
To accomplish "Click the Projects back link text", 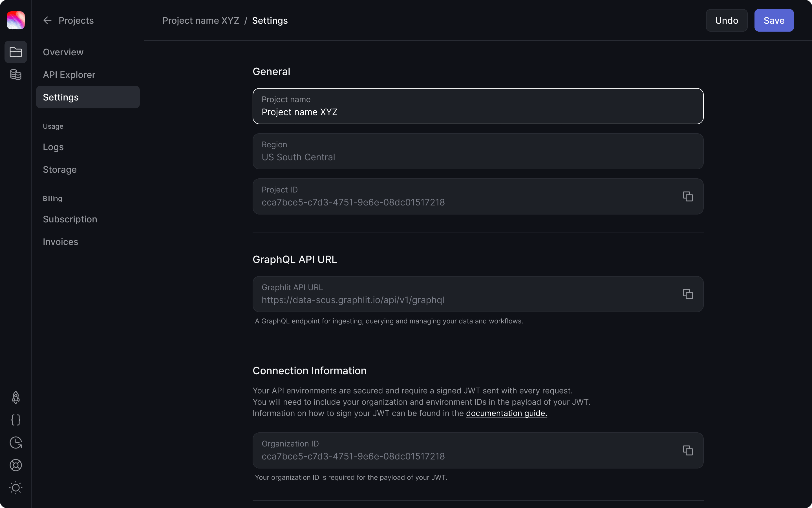I will (x=76, y=21).
